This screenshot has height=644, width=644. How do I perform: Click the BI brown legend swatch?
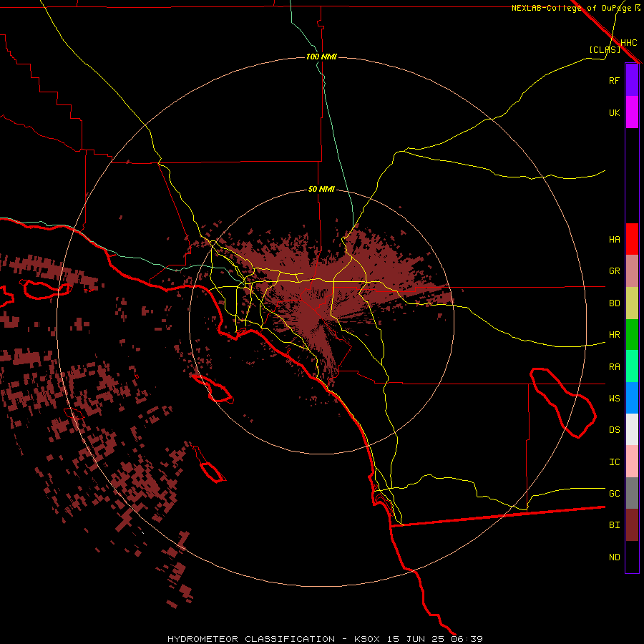tap(632, 525)
